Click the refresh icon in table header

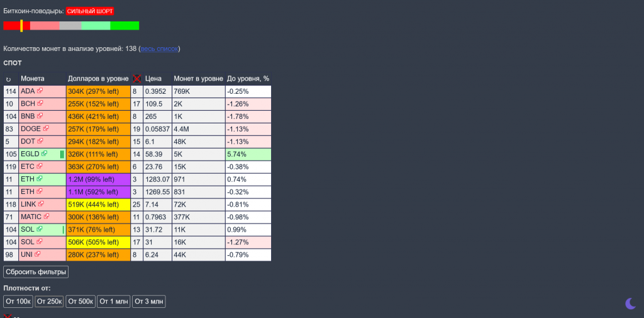(9, 79)
